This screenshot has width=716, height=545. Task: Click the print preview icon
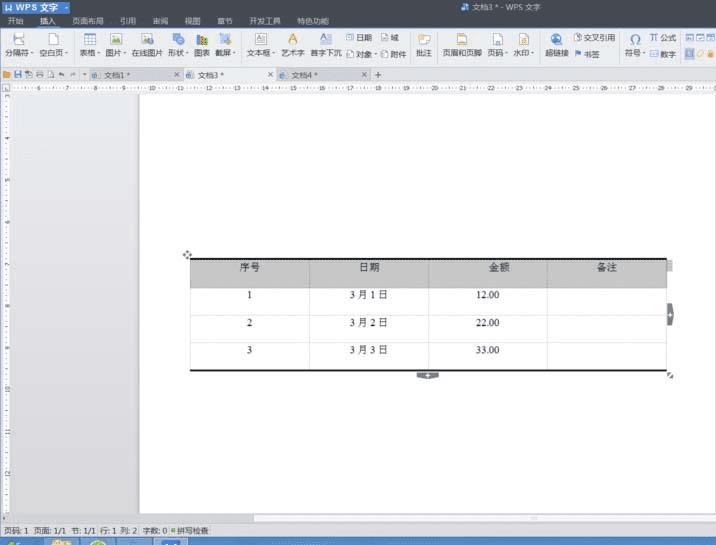pos(51,74)
